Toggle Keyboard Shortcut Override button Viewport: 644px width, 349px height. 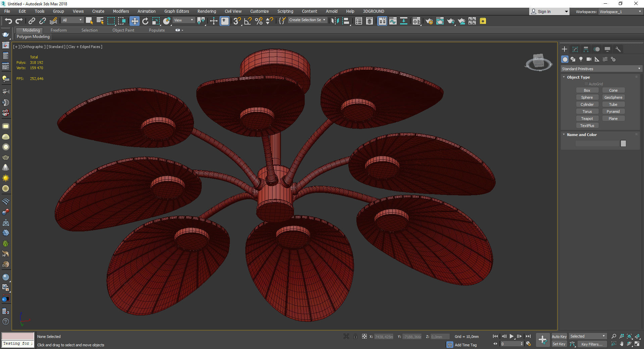click(225, 21)
